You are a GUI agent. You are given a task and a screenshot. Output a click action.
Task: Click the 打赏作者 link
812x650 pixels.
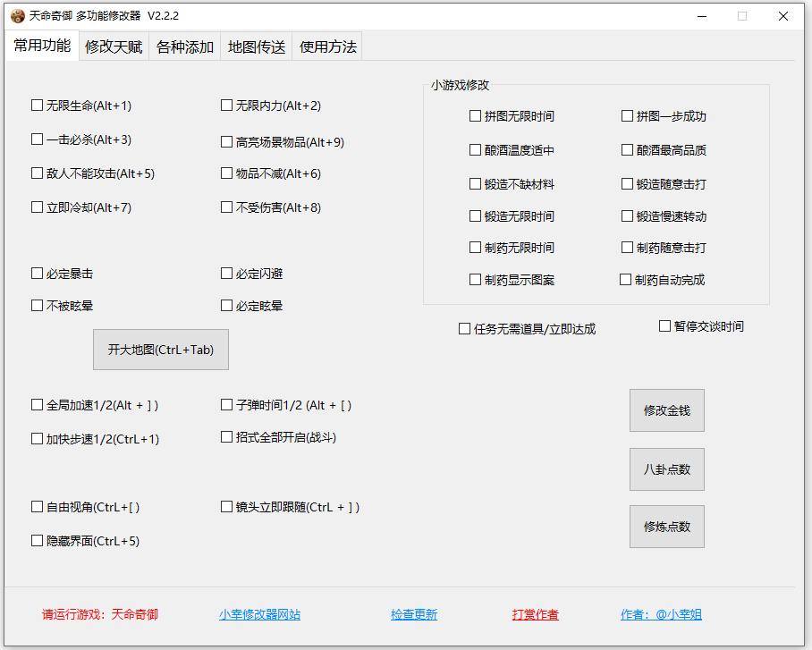tap(535, 614)
